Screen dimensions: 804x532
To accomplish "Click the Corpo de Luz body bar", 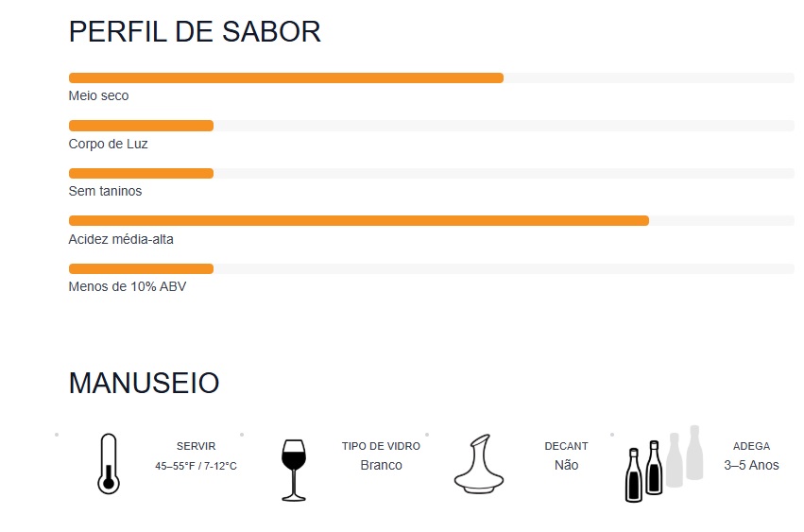I will click(431, 126).
